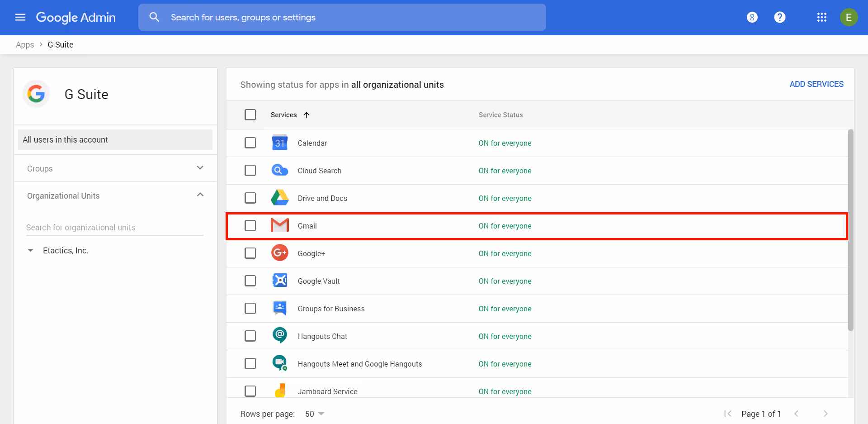
Task: Select All users in this account
Action: pyautogui.click(x=115, y=139)
